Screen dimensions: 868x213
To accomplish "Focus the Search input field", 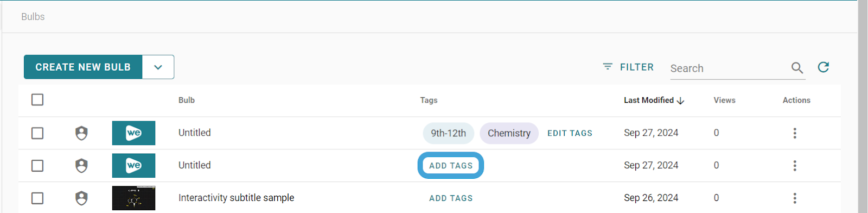I will pyautogui.click(x=729, y=68).
